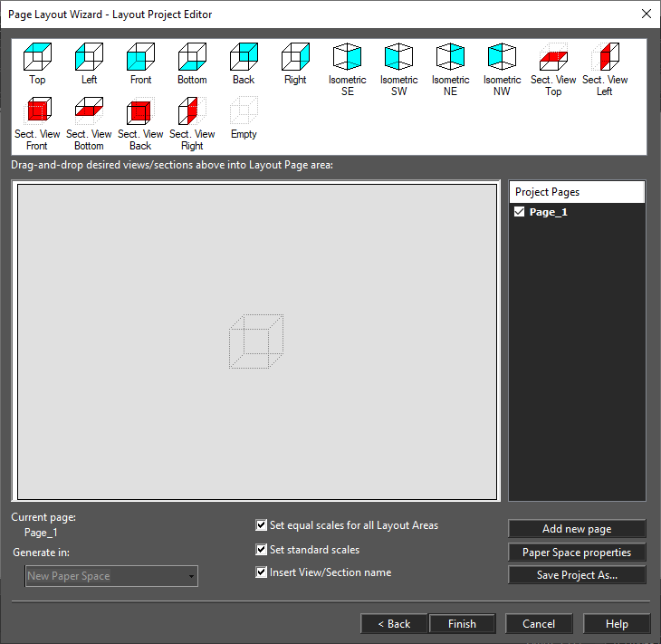Uncheck the Page_1 project page checkbox
661x644 pixels.
point(520,212)
